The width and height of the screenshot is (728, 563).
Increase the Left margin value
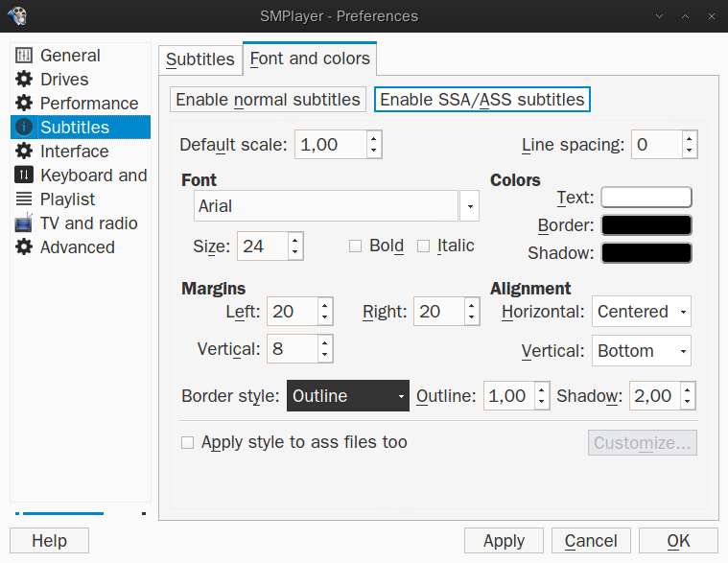(325, 305)
